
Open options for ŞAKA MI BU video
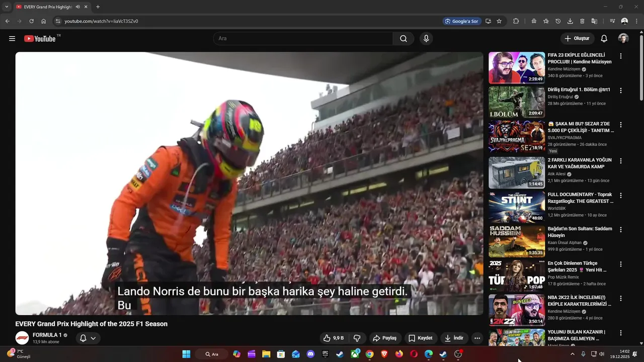tap(620, 125)
